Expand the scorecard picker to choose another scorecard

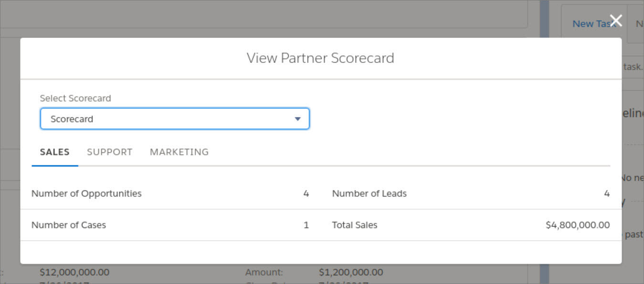click(175, 118)
